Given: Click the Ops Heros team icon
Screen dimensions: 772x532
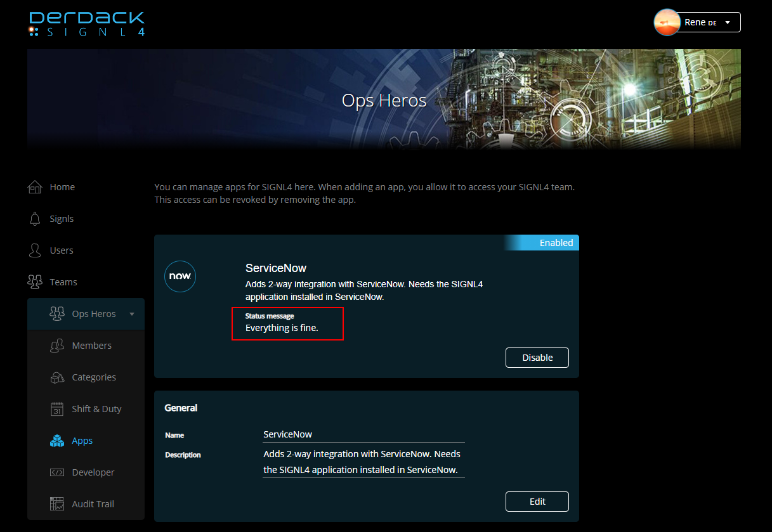Looking at the screenshot, I should [x=57, y=314].
